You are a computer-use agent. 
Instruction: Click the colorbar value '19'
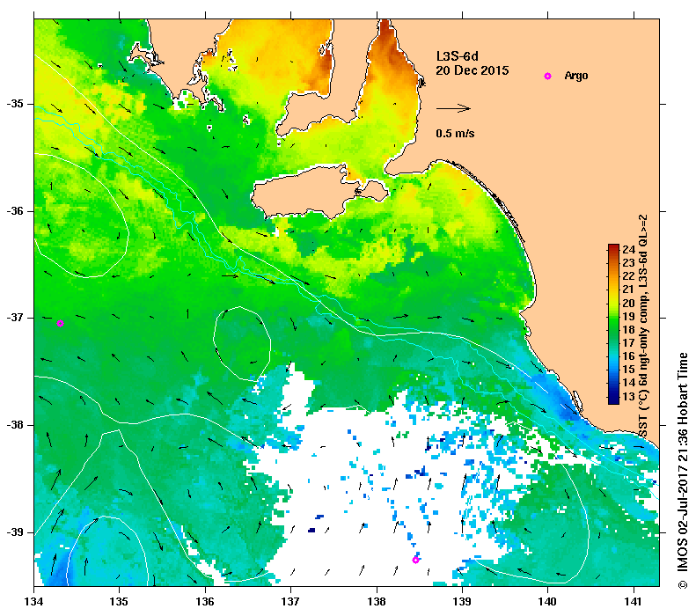click(628, 317)
